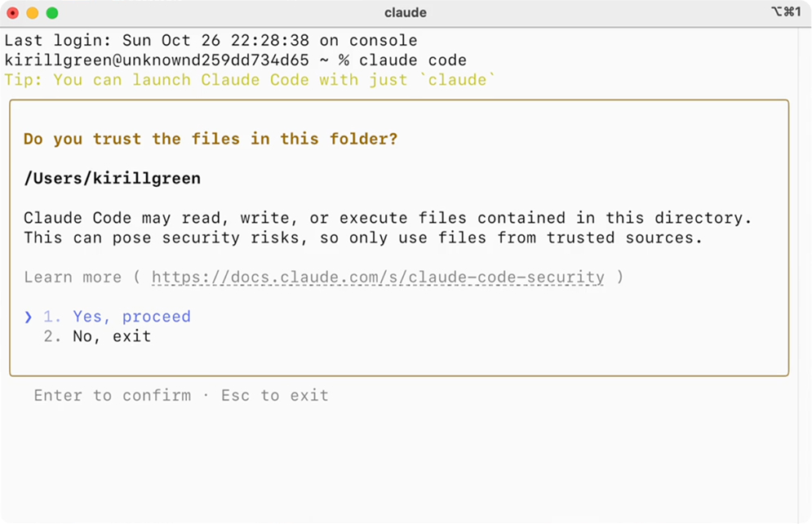
Task: Click the "Learn more" text
Action: coord(73,278)
